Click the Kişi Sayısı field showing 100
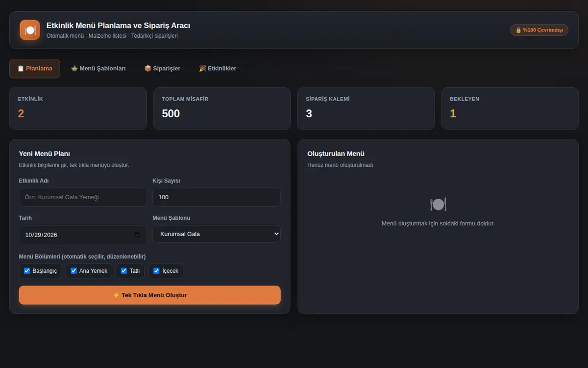 tap(217, 197)
